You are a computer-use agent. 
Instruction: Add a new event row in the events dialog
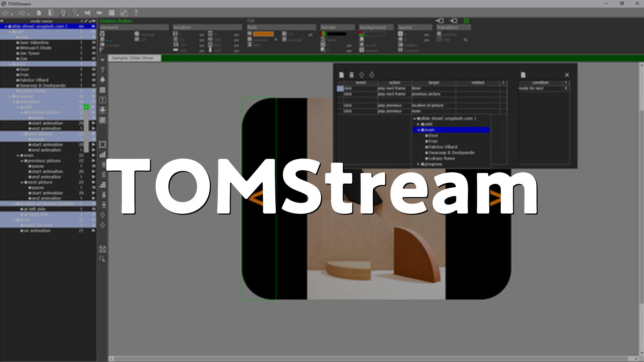(x=341, y=75)
